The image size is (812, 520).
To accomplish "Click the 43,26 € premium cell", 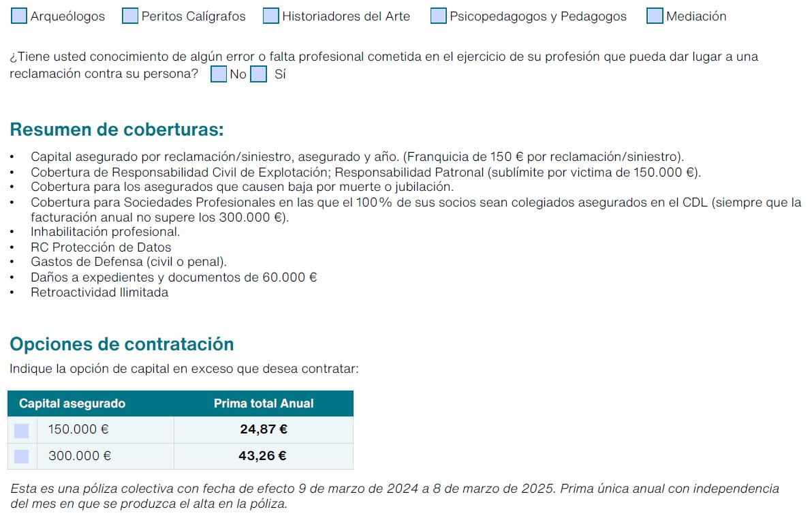I will [262, 456].
